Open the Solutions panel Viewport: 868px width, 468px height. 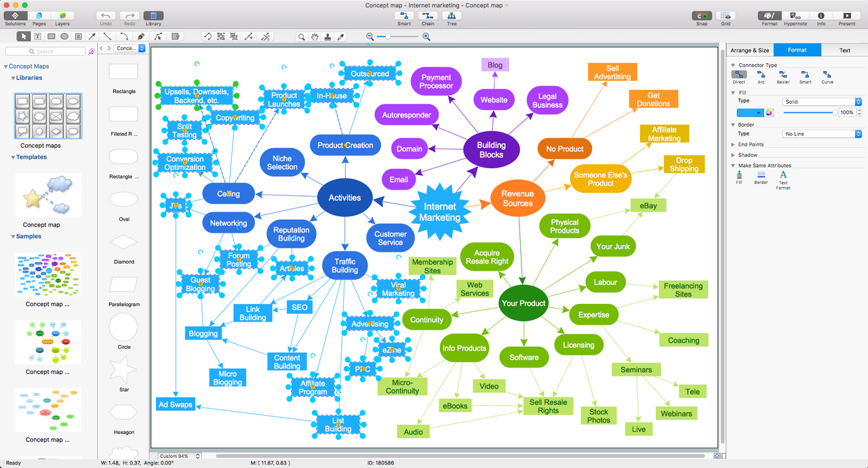15,16
